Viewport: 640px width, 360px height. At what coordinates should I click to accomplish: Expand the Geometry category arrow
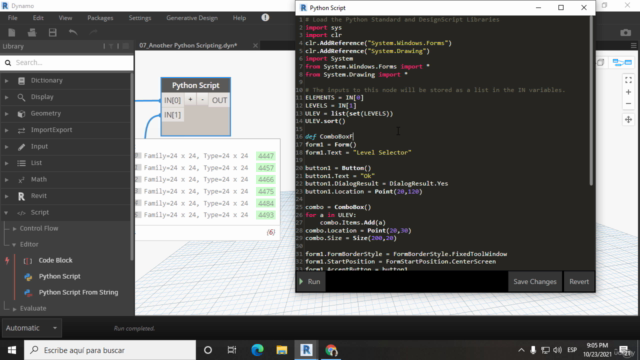click(x=6, y=113)
